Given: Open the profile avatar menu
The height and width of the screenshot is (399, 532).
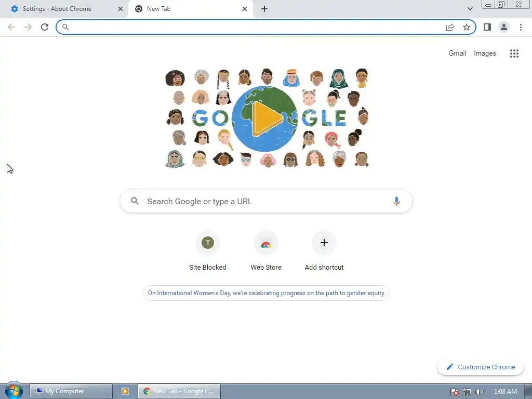Looking at the screenshot, I should tap(504, 27).
